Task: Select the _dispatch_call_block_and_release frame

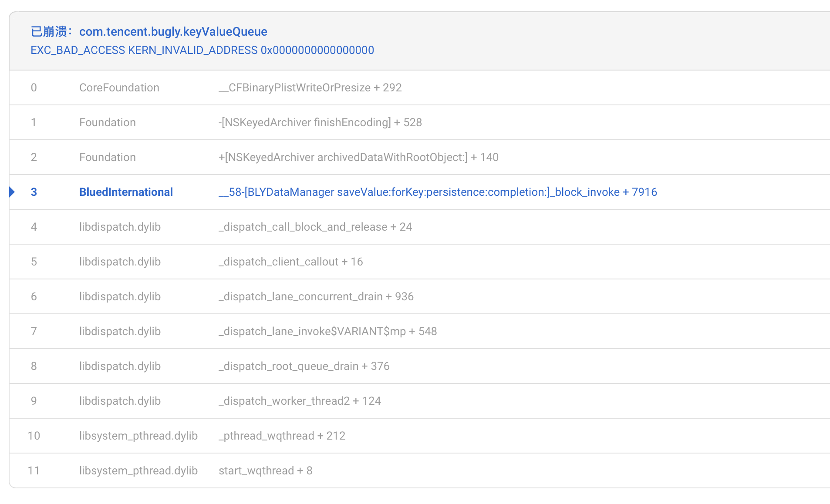Action: click(315, 227)
